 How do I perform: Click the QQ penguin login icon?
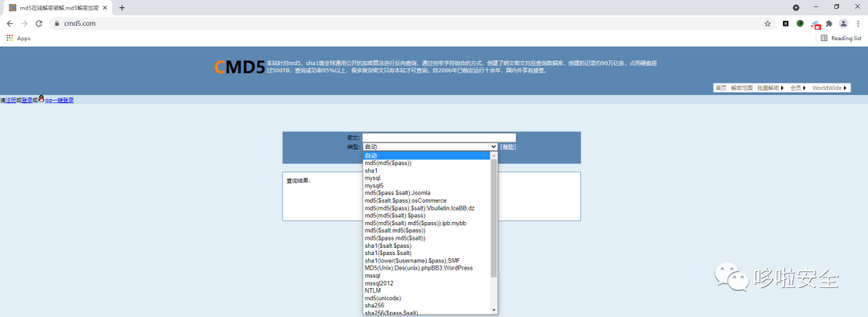click(42, 99)
